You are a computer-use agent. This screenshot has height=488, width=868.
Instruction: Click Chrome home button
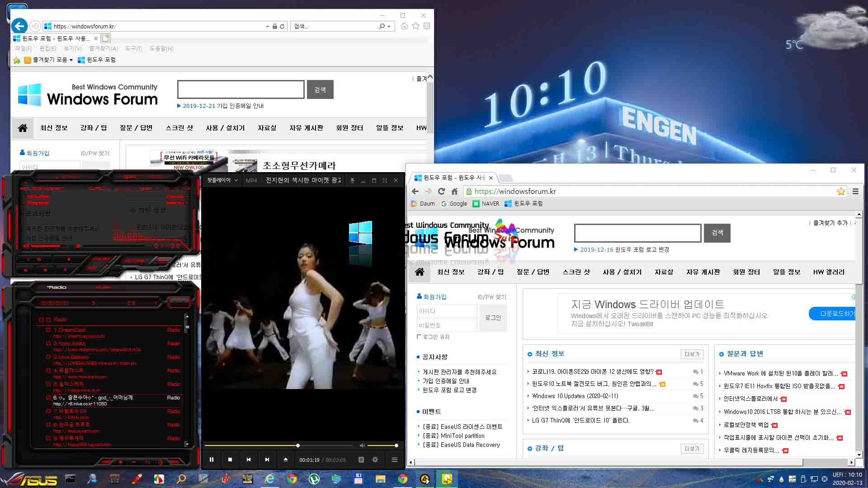pyautogui.click(x=454, y=191)
